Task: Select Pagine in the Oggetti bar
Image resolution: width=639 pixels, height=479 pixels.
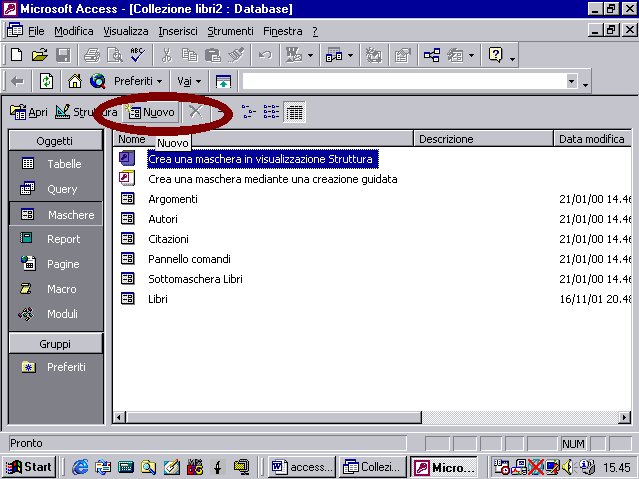Action: tap(56, 264)
